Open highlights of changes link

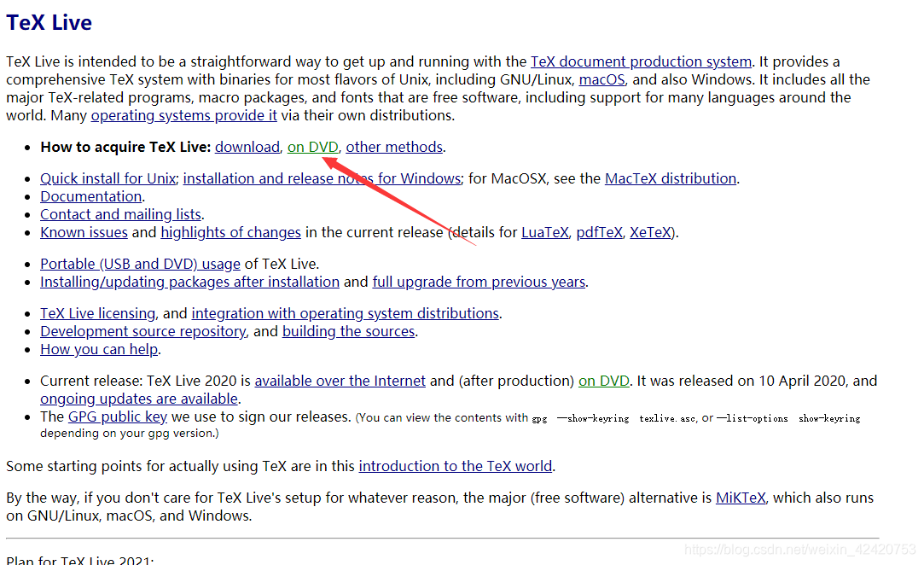click(231, 232)
